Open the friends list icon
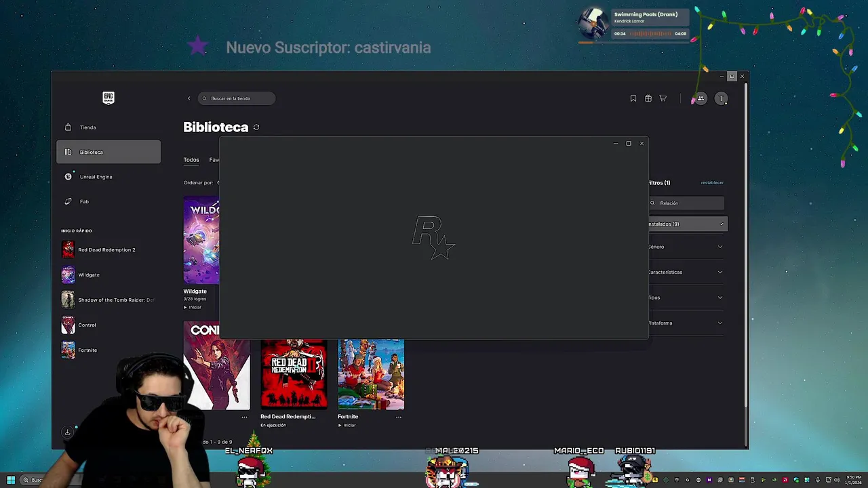The height and width of the screenshot is (488, 868). 701,98
